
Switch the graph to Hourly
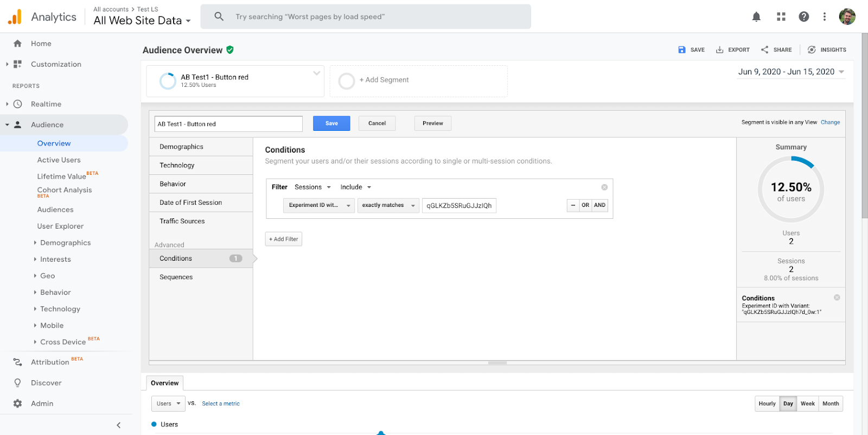767,404
